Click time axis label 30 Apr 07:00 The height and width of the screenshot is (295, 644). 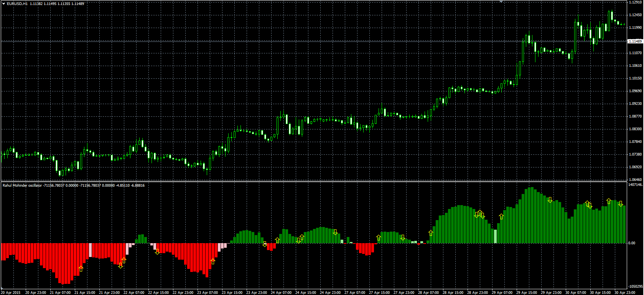coord(576,293)
